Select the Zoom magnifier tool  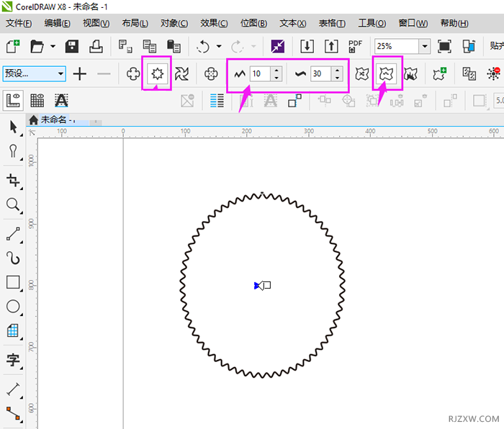pyautogui.click(x=13, y=205)
